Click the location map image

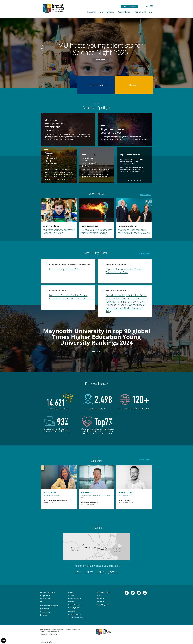point(96,547)
